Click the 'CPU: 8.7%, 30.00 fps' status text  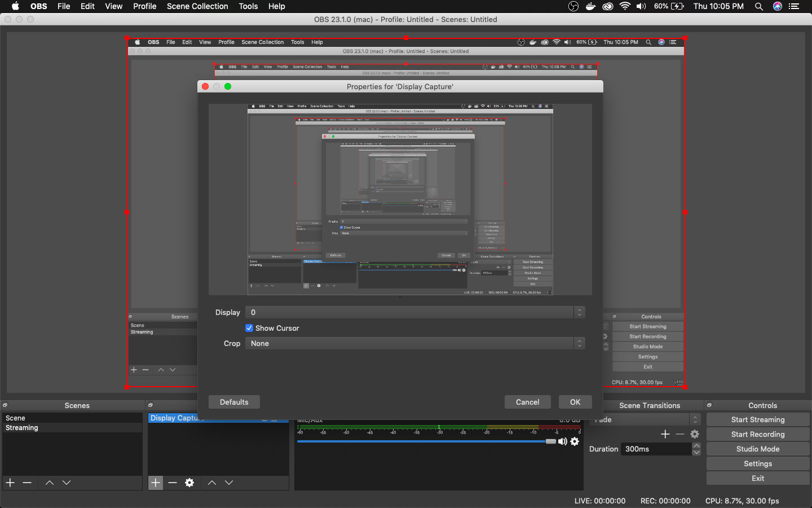(x=742, y=501)
